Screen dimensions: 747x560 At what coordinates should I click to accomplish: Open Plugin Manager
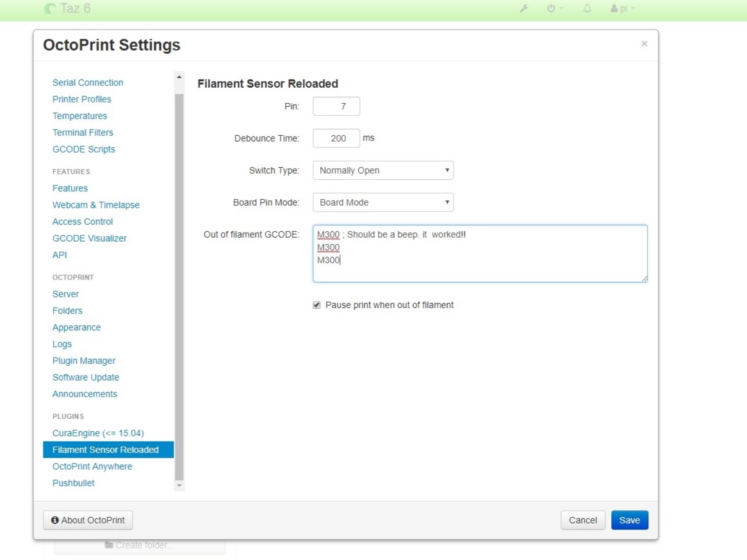[84, 361]
